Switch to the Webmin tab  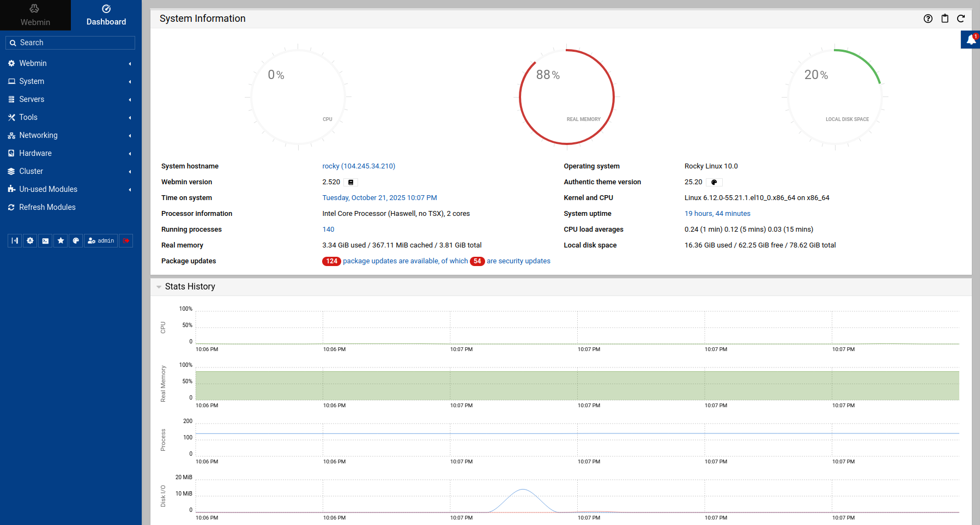[x=35, y=15]
